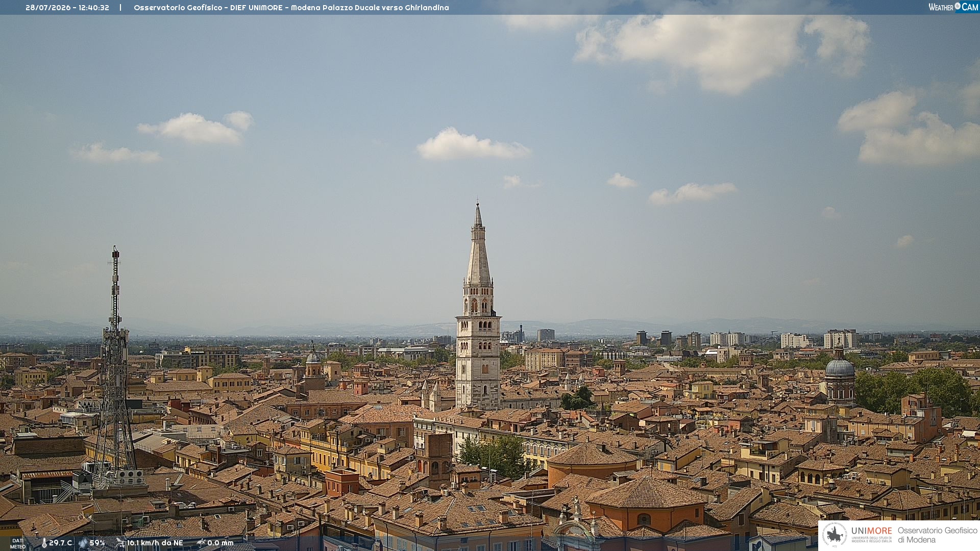Click the anemometer wind speed icon
Screen dimensions: 980x551
(120, 543)
